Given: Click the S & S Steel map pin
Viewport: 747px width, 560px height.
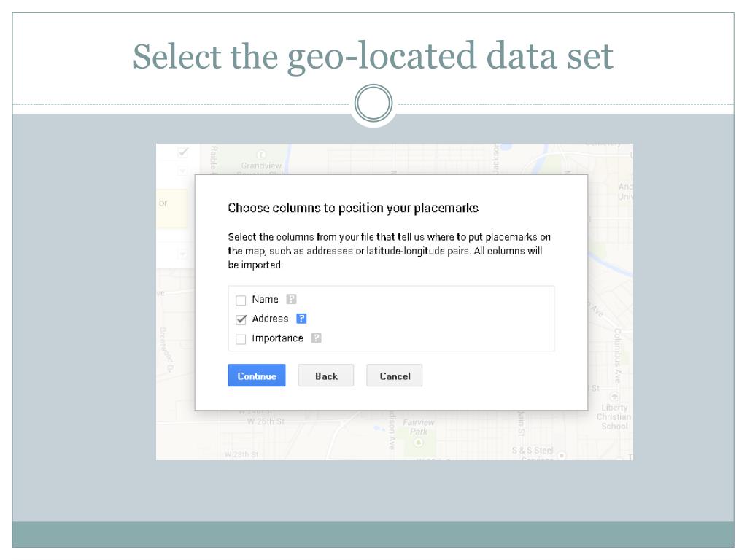Looking at the screenshot, I should pos(562,456).
